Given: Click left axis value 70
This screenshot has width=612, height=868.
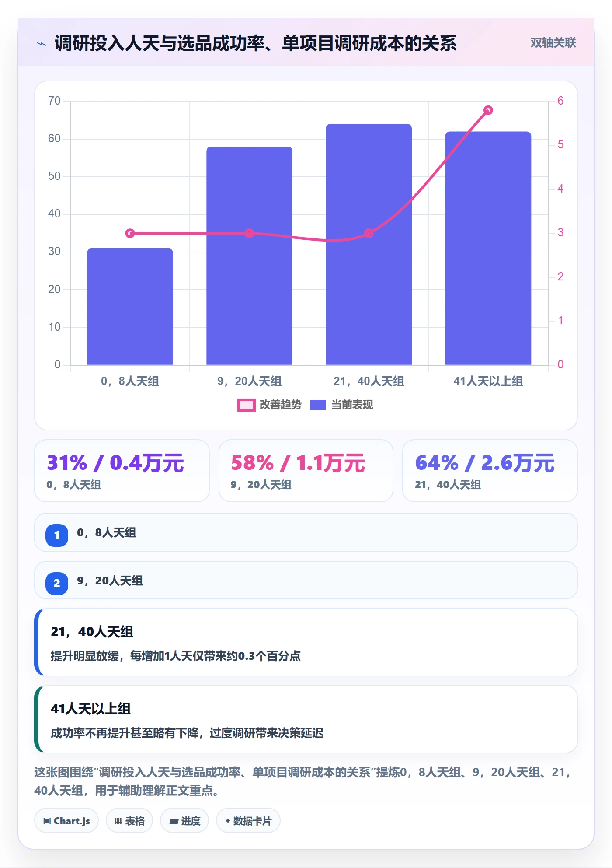Looking at the screenshot, I should (54, 101).
